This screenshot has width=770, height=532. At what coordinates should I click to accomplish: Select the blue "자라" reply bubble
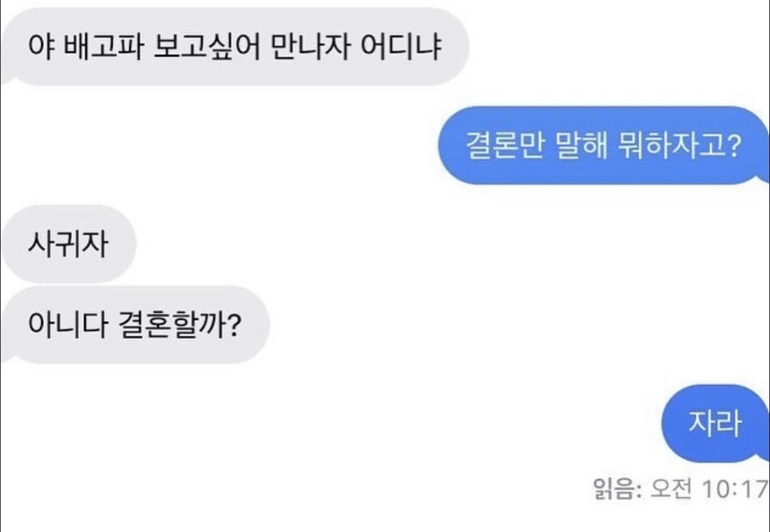pos(714,423)
